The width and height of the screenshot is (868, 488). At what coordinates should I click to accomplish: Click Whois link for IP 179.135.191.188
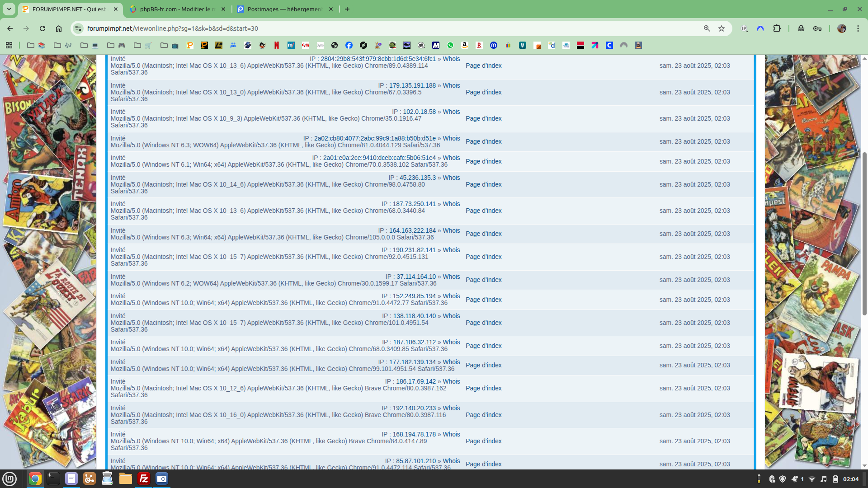coord(451,85)
